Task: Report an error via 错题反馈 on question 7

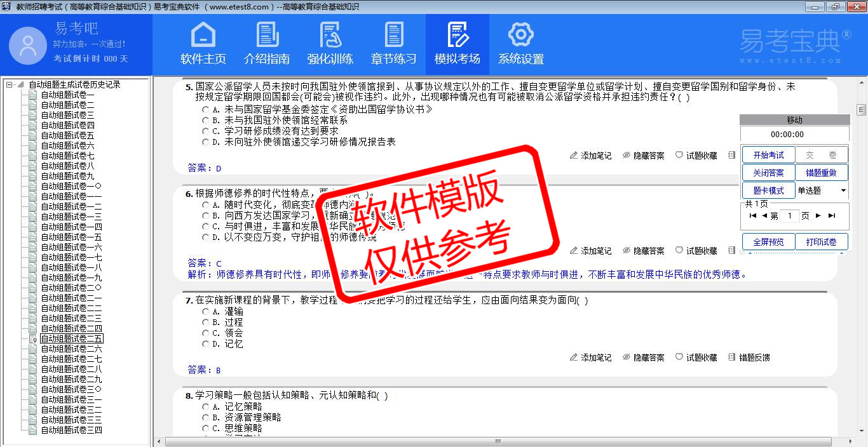Action: click(749, 357)
